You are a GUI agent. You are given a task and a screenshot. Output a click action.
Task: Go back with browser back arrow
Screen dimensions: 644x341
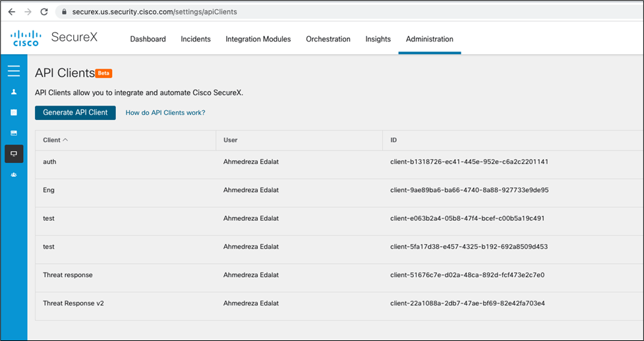11,12
